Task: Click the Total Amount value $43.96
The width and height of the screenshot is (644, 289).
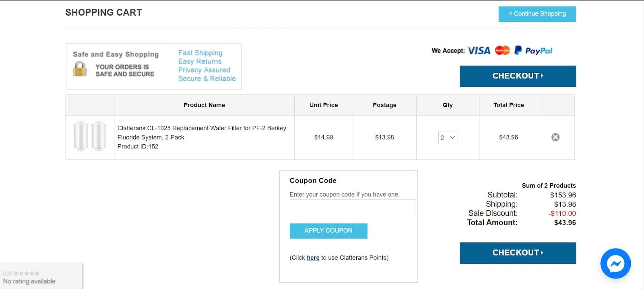Action: tap(565, 223)
